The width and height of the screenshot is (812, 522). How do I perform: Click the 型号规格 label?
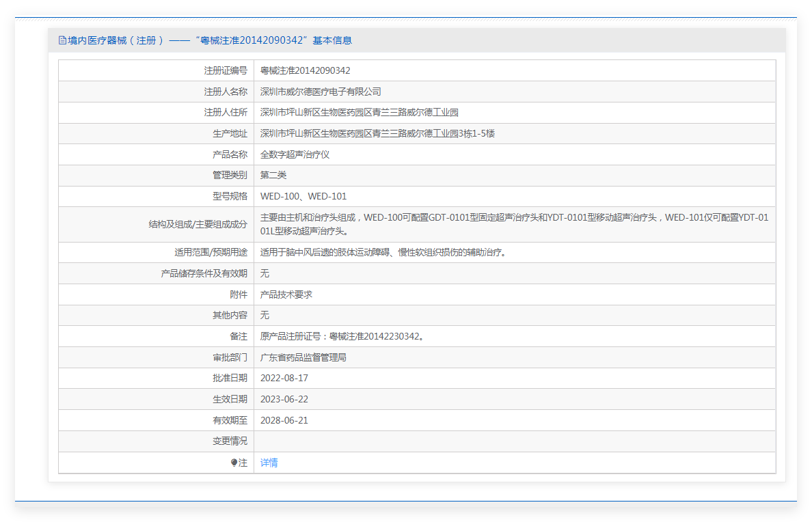click(230, 196)
